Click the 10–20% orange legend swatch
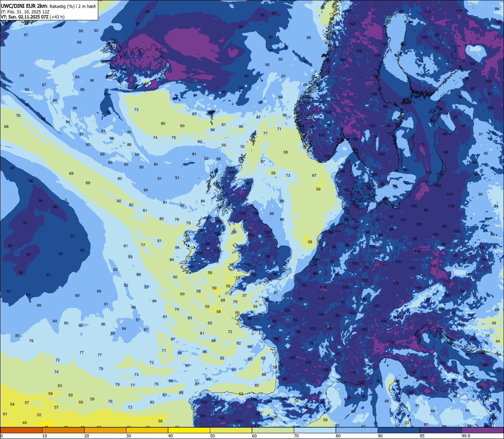The image size is (504, 439). point(63,430)
